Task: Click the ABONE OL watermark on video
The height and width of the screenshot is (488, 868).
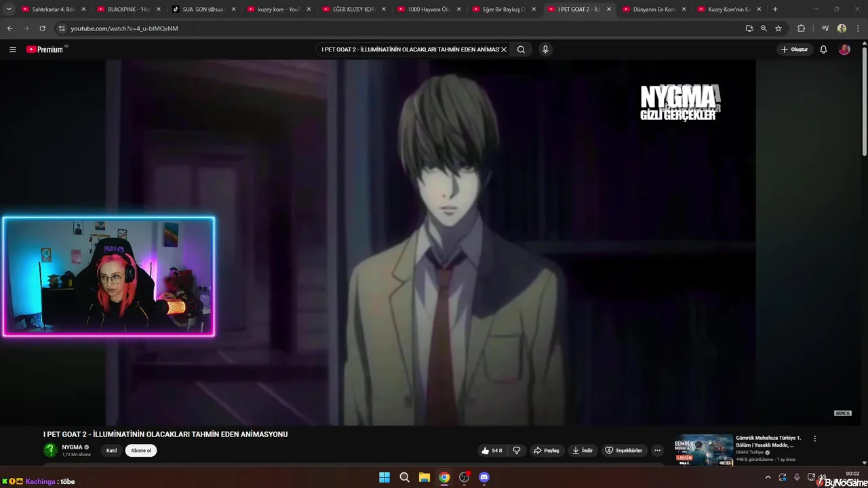Action: click(x=842, y=413)
